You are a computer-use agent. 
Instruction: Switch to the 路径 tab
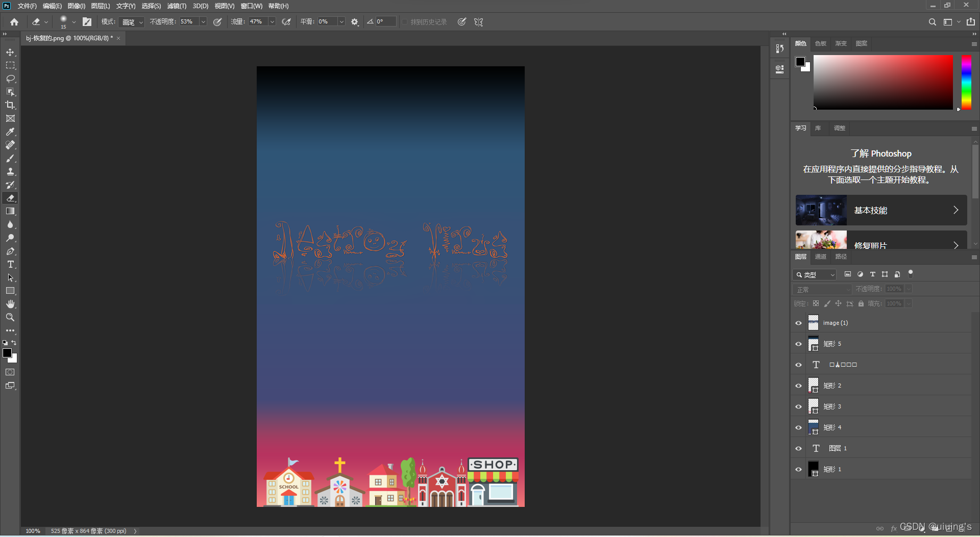click(x=841, y=257)
